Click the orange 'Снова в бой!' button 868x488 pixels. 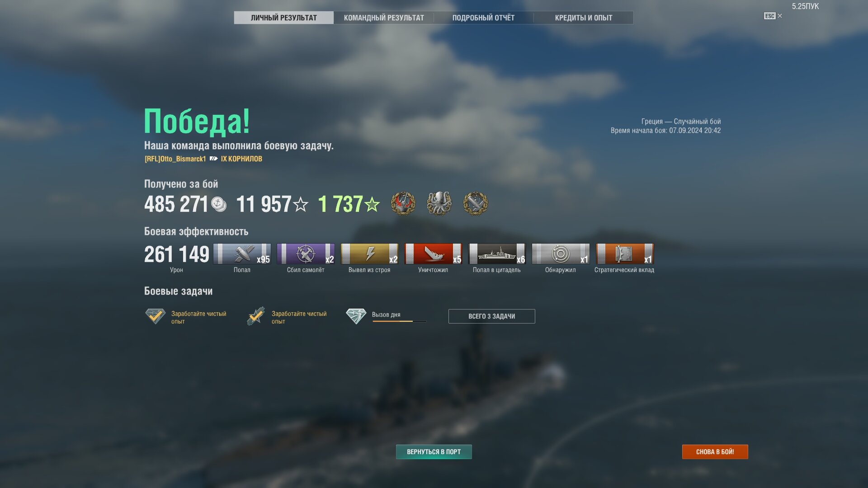715,452
